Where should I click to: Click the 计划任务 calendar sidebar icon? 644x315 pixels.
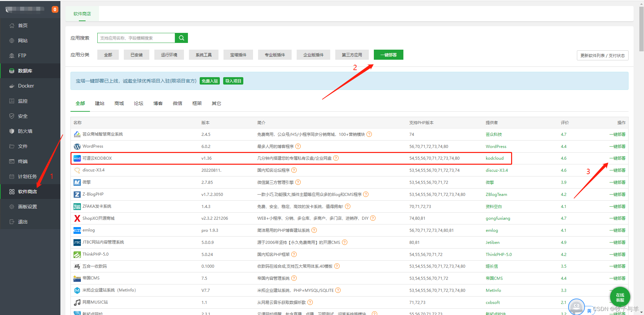pos(12,176)
